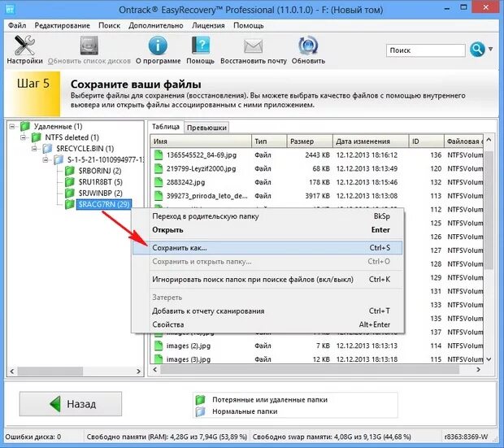Select file 399273_priroda_leto_de...
This screenshot has width=504, height=448.
(x=207, y=196)
